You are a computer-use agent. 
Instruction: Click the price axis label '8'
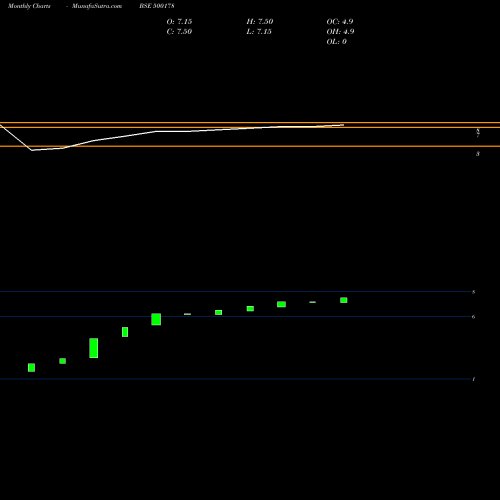[x=474, y=292]
